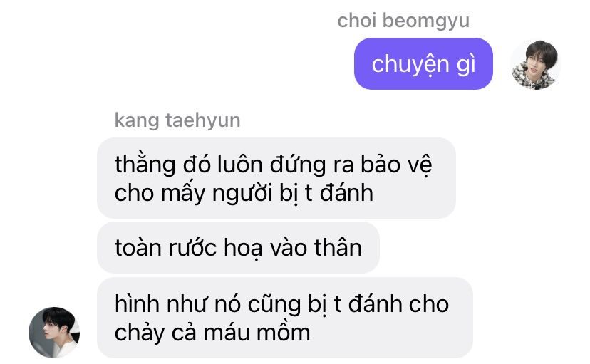Click the sender name "choi beomgyu"
This screenshot has height=364, width=590.
tap(403, 21)
